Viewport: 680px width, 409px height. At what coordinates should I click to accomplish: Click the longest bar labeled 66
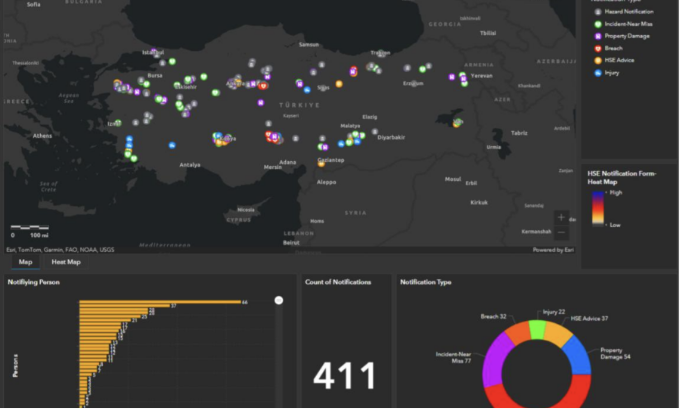(x=160, y=300)
